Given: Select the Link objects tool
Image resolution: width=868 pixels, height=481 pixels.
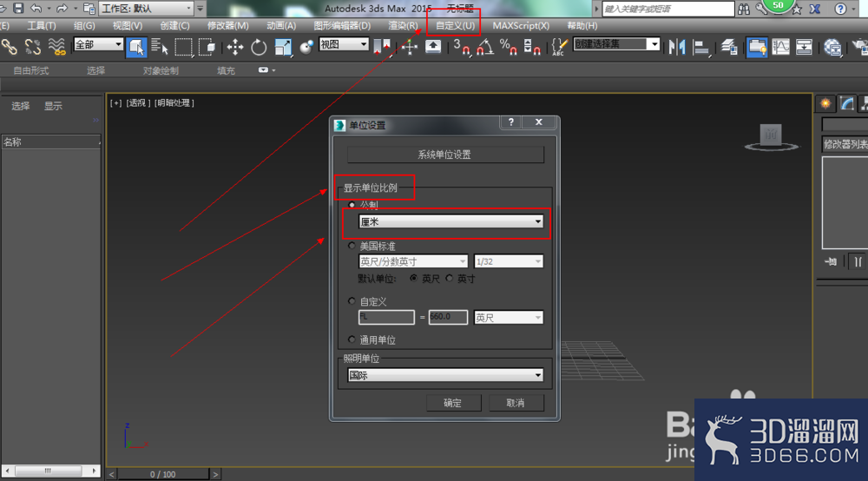Looking at the screenshot, I should (x=10, y=47).
